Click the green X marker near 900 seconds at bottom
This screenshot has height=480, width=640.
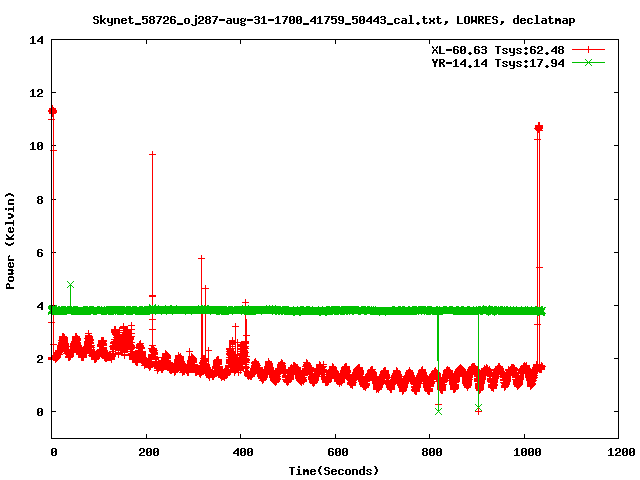(x=479, y=407)
